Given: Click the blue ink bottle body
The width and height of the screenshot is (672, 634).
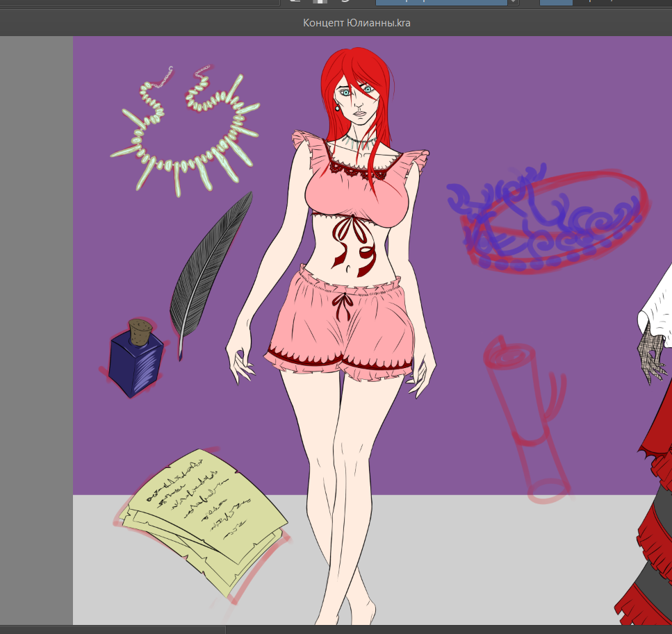Looking at the screenshot, I should click(x=135, y=365).
